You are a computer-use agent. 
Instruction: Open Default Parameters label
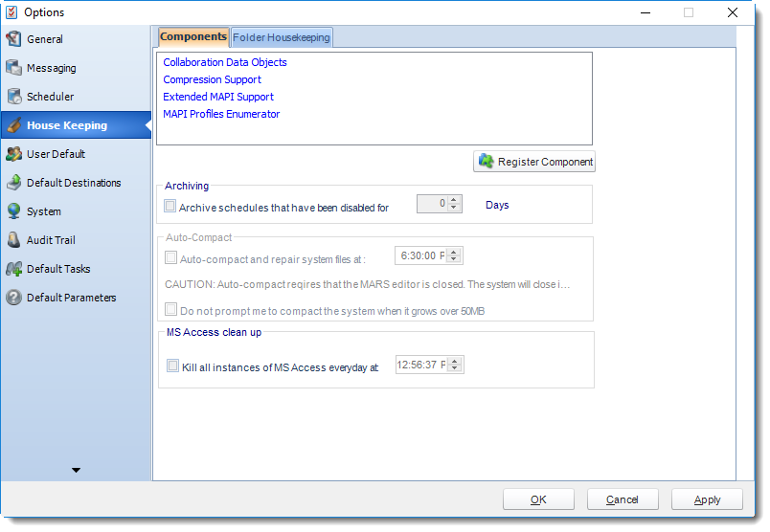pyautogui.click(x=71, y=298)
